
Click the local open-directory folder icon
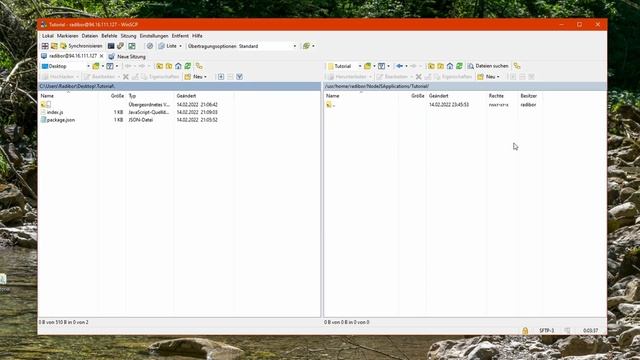pyautogui.click(x=96, y=66)
